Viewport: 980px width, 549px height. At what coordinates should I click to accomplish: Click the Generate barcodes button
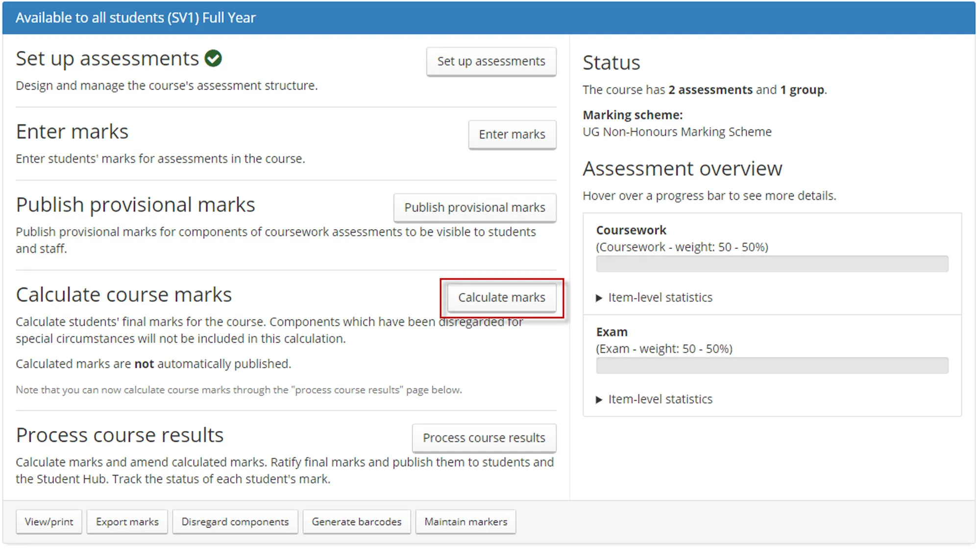click(356, 522)
